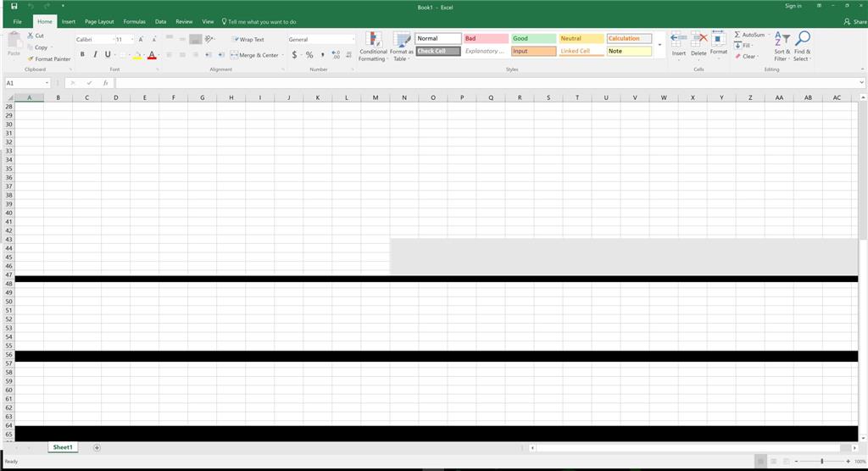Click the Orientation text angle icon
This screenshot has height=471, width=868.
[209, 39]
